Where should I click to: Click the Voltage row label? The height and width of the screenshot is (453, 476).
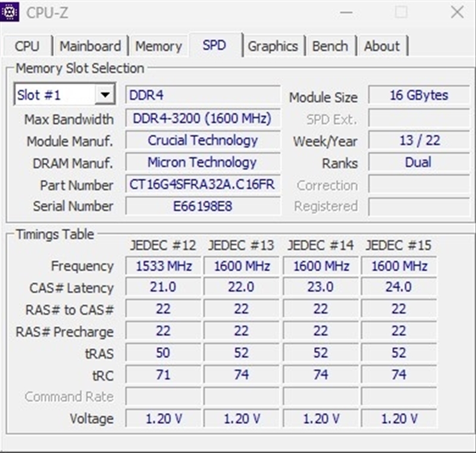tap(92, 418)
